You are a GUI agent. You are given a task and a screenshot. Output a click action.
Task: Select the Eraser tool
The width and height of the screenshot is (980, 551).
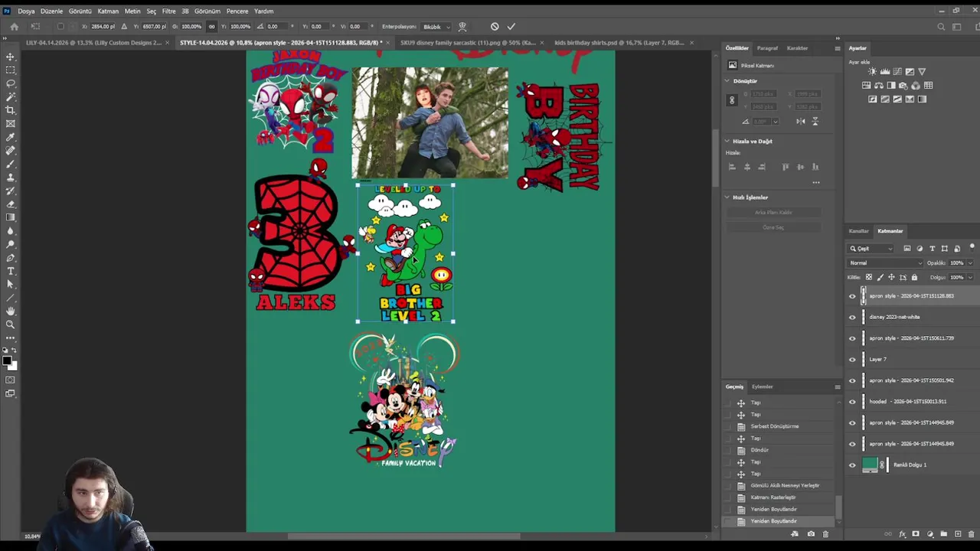(x=11, y=204)
